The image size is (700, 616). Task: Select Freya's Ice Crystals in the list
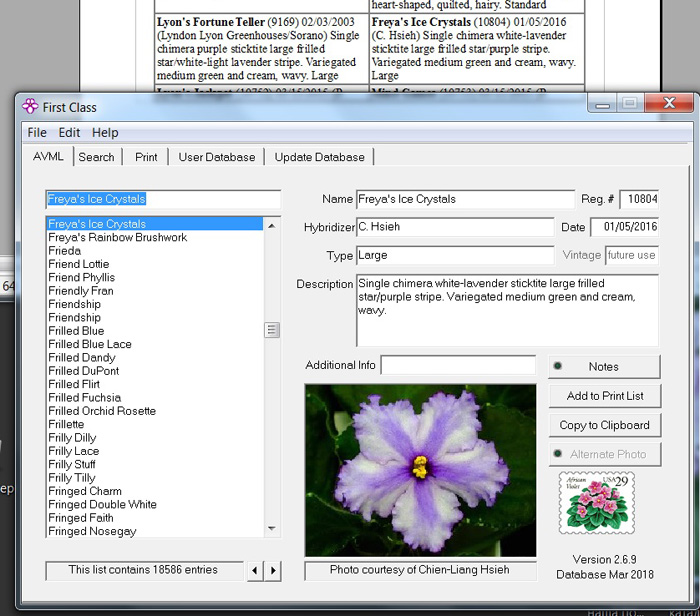click(x=154, y=224)
